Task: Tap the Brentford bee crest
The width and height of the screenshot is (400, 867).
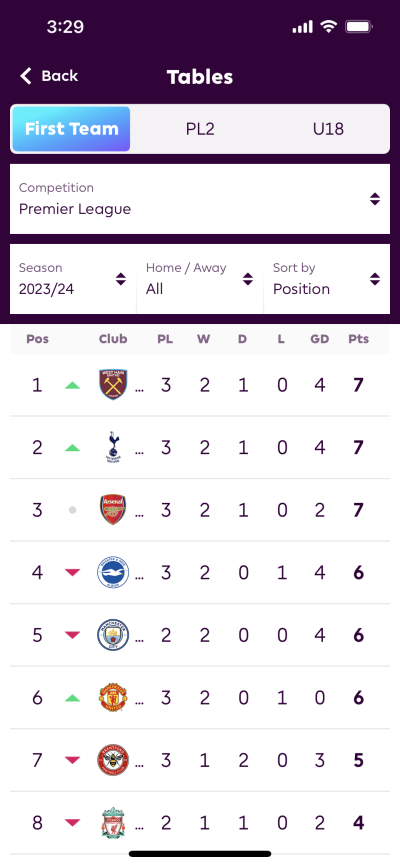Action: click(x=113, y=760)
